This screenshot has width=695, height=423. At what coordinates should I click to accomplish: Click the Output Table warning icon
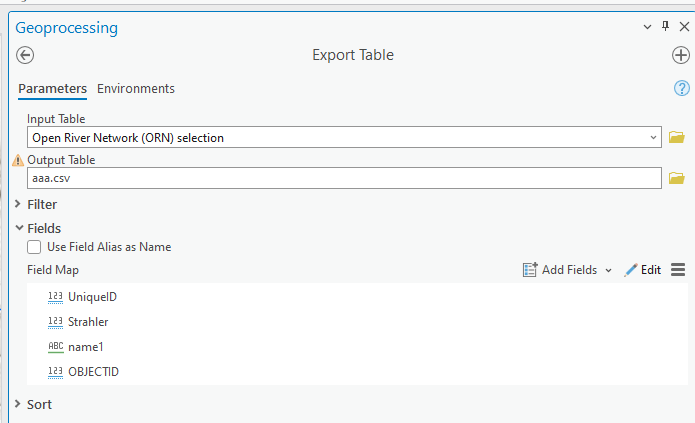point(17,160)
